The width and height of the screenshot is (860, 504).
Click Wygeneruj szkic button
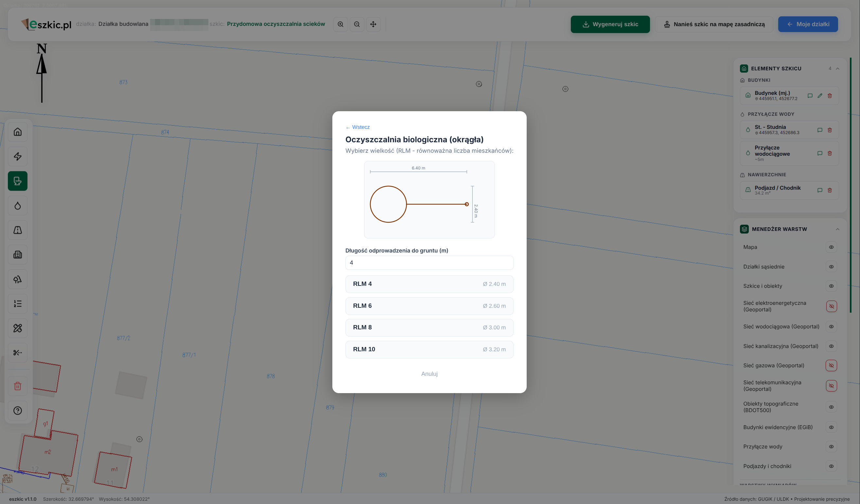610,24
